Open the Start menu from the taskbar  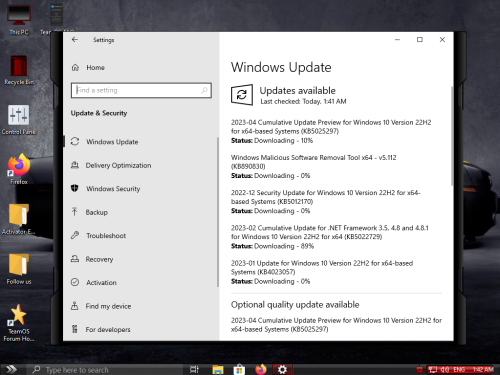11,369
